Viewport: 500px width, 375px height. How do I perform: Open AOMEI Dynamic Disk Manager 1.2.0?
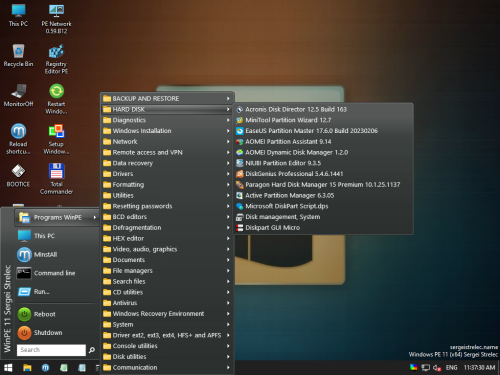pos(323,152)
